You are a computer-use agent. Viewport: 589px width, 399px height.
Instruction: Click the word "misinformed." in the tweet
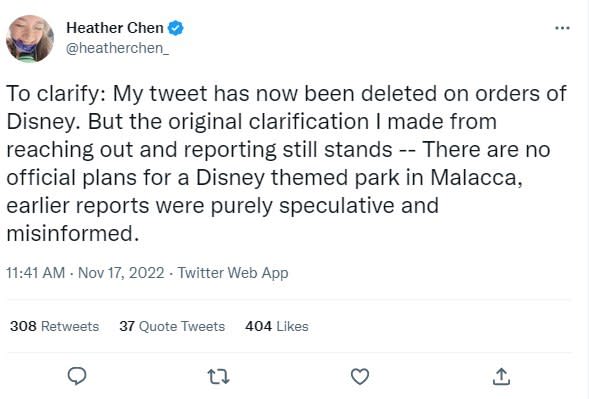[x=73, y=233]
